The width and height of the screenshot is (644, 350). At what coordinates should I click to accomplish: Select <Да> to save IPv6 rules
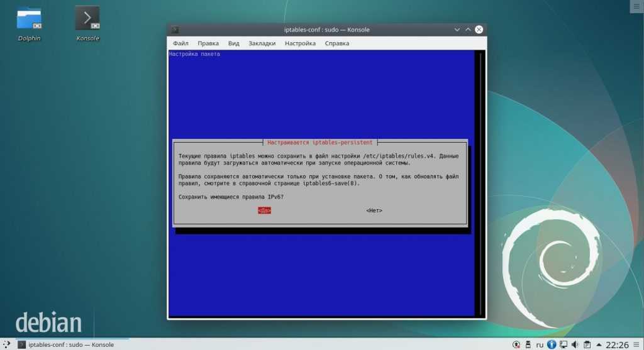264,211
